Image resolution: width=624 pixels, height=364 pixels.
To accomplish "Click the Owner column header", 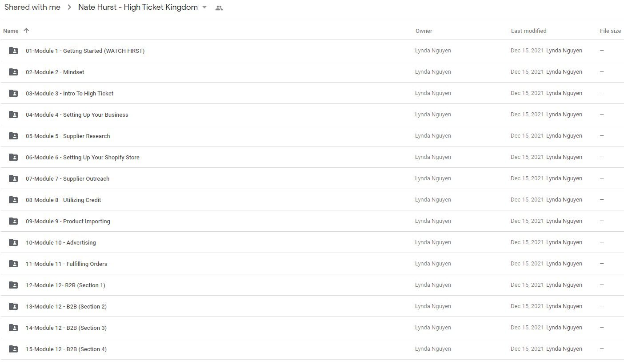I will click(424, 31).
